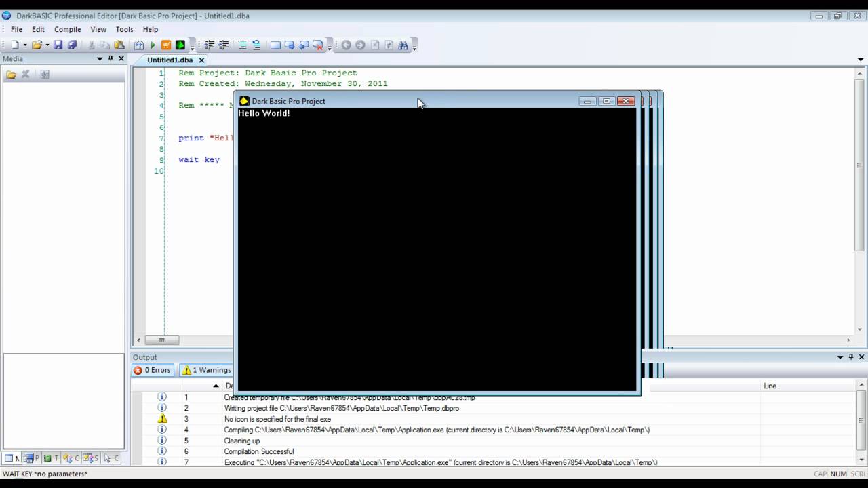
Task: Toggle auto-hide pin on the Output panel
Action: [x=851, y=357]
